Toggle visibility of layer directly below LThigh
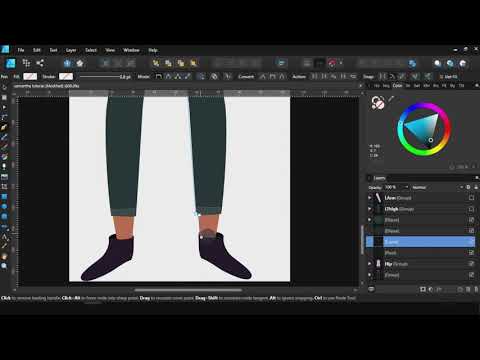Viewport: 480px width, 360px height. (x=471, y=220)
